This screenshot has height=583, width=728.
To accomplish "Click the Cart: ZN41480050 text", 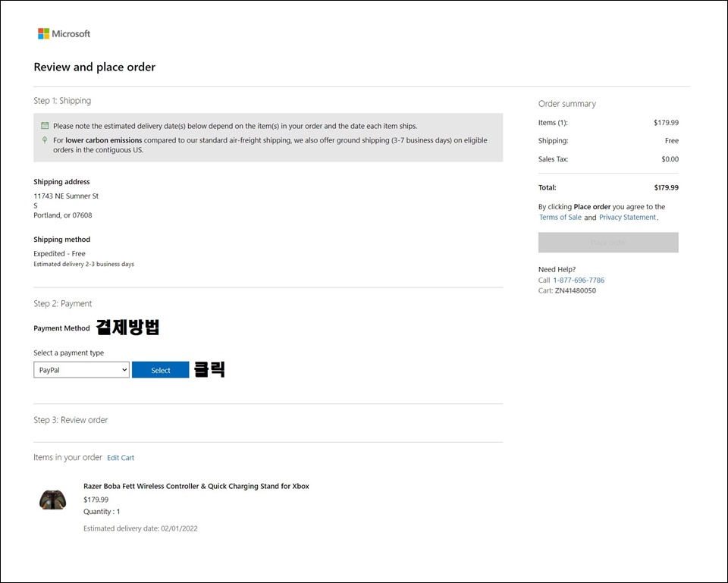I will point(567,290).
